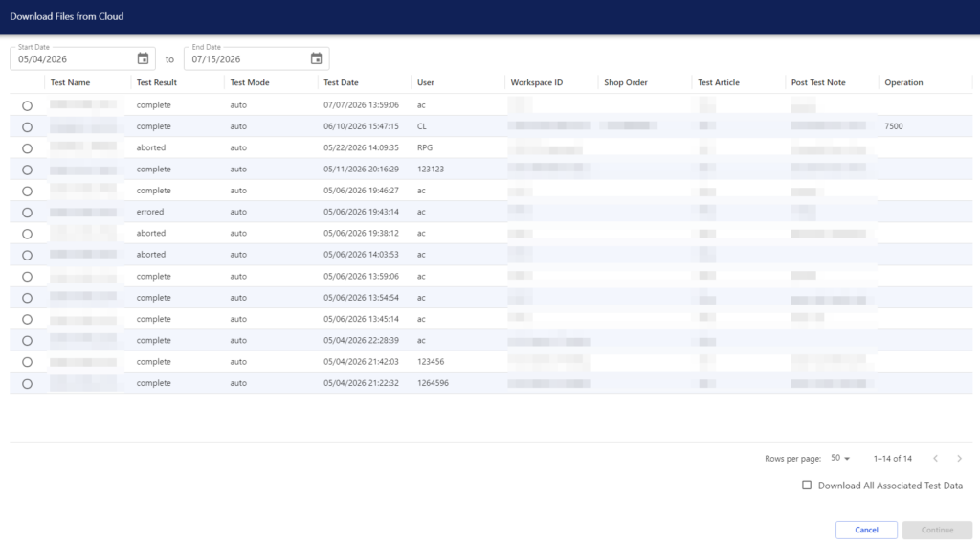This screenshot has width=980, height=543.
Task: Select the test by user 123456
Action: coord(27,362)
